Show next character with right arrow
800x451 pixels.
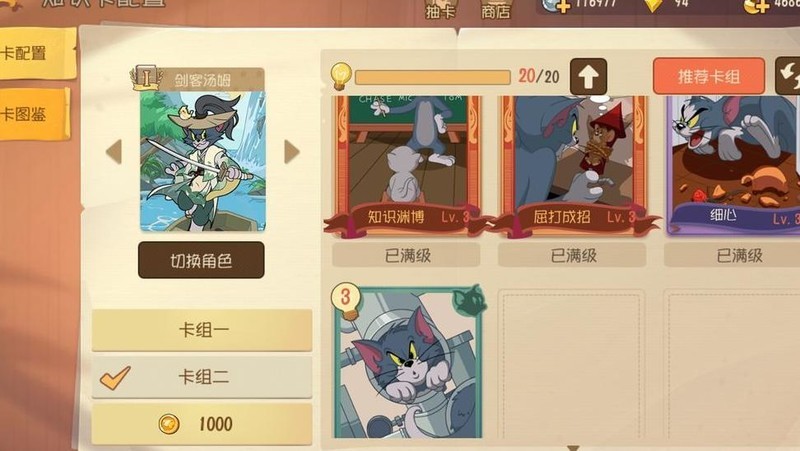click(x=291, y=152)
